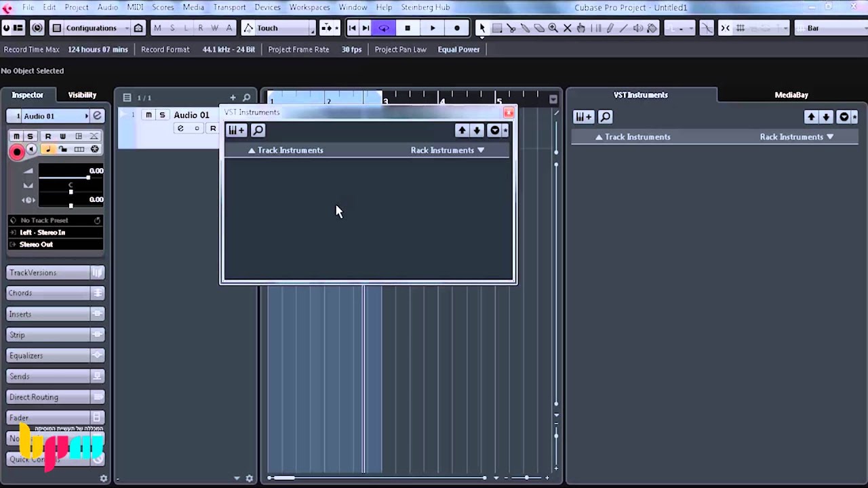Click up arrow in floating VST Instruments window

click(462, 130)
